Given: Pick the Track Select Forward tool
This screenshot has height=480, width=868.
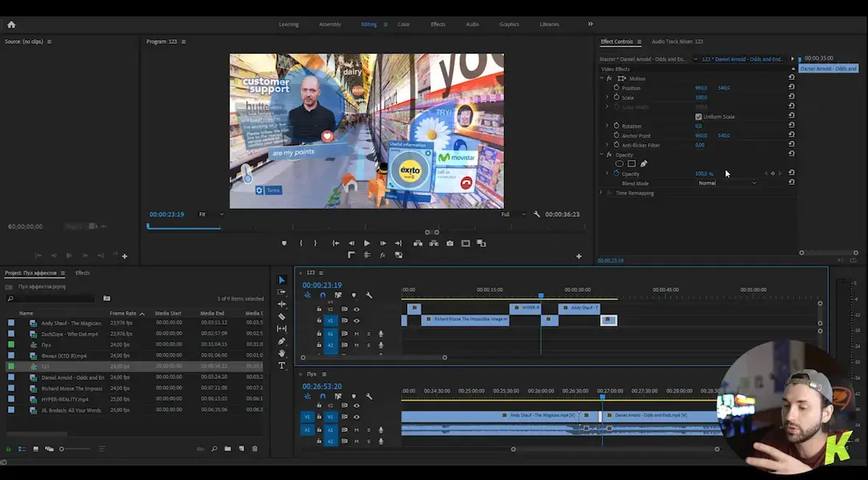Looking at the screenshot, I should click(282, 292).
